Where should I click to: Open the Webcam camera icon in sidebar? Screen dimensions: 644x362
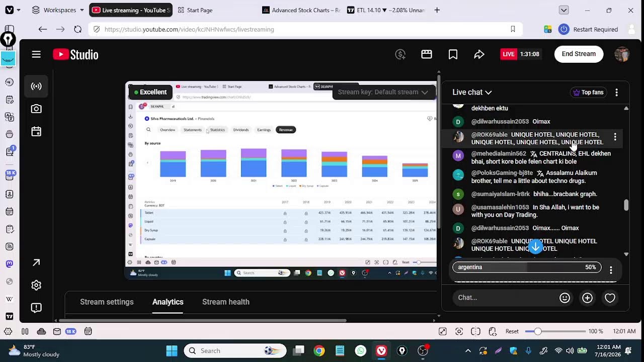pyautogui.click(x=36, y=109)
